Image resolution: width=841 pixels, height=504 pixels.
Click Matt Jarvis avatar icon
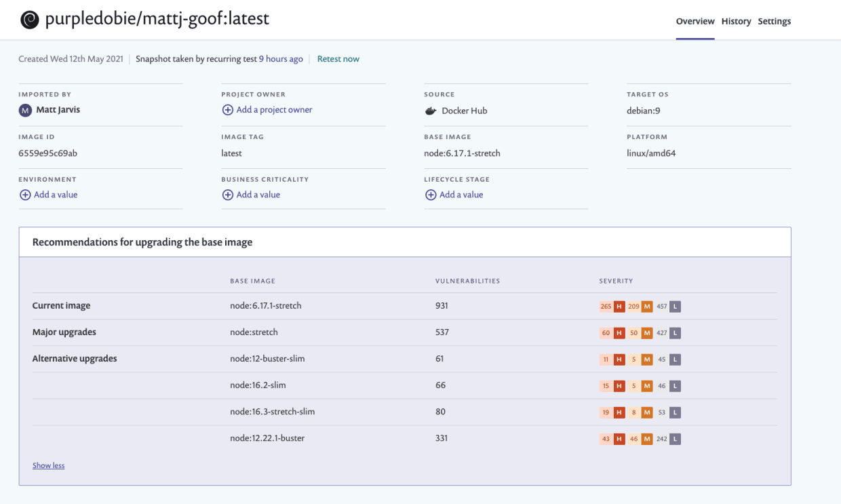pyautogui.click(x=25, y=110)
